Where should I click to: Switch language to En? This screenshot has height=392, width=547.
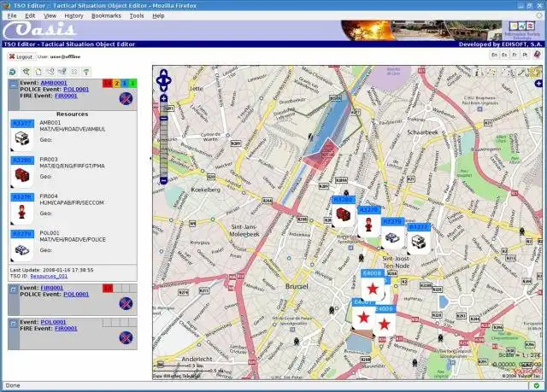(494, 55)
